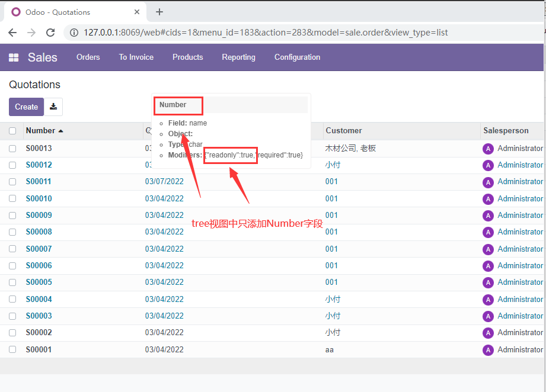Navigate back with the browser back arrow
546x392 pixels.
pos(12,33)
